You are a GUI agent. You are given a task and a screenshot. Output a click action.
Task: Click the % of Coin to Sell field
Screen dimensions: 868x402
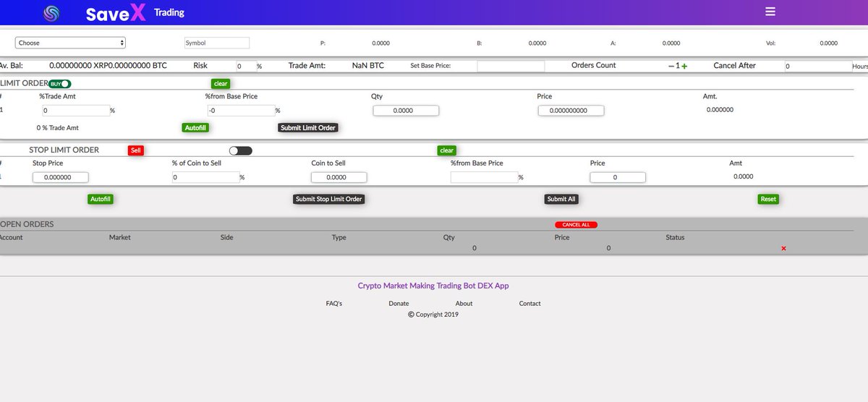click(x=205, y=177)
